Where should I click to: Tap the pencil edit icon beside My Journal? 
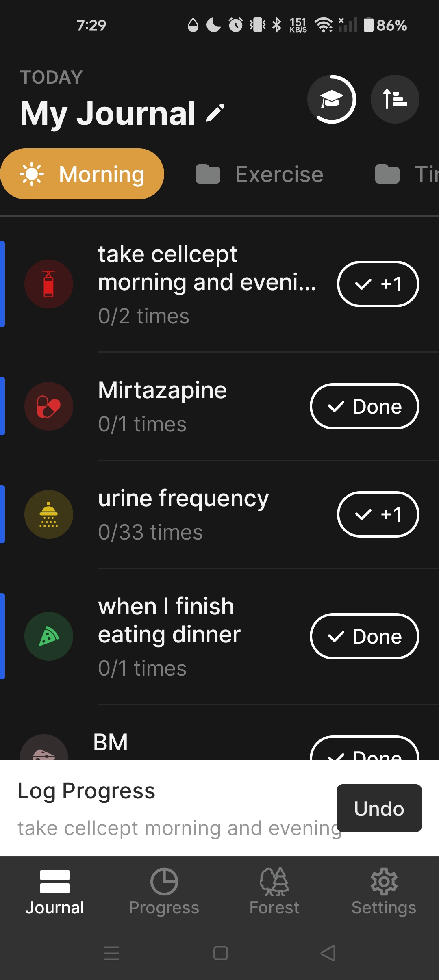(x=215, y=113)
